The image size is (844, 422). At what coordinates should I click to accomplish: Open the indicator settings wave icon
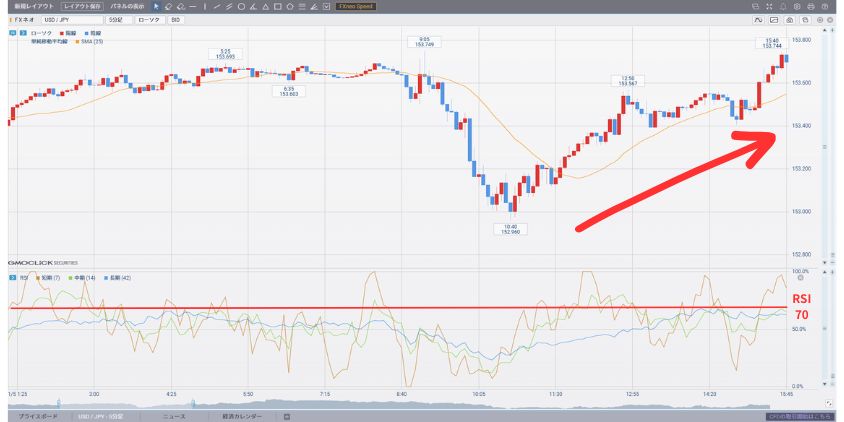(759, 20)
